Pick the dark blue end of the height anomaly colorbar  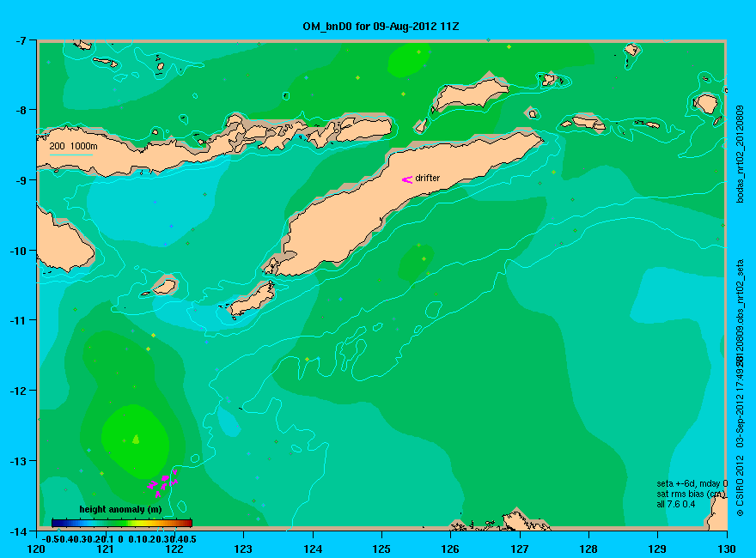[x=56, y=523]
